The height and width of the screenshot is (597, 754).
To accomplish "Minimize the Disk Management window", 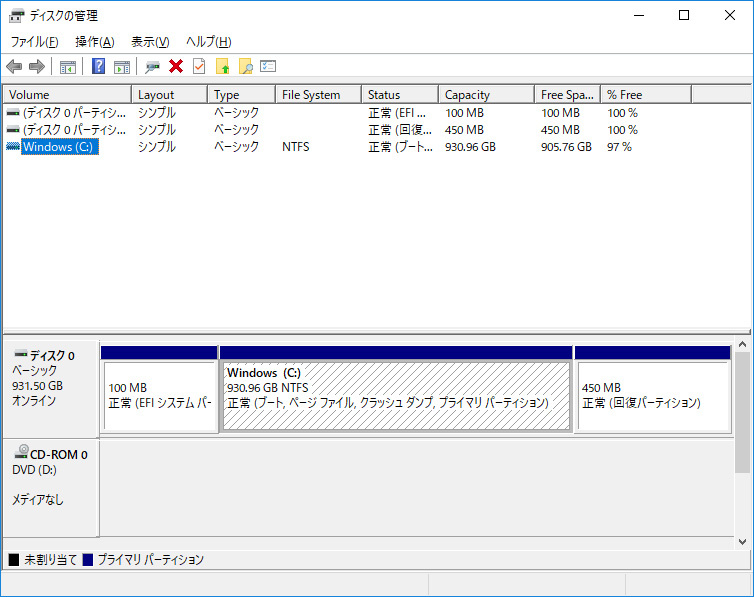I will coord(639,15).
